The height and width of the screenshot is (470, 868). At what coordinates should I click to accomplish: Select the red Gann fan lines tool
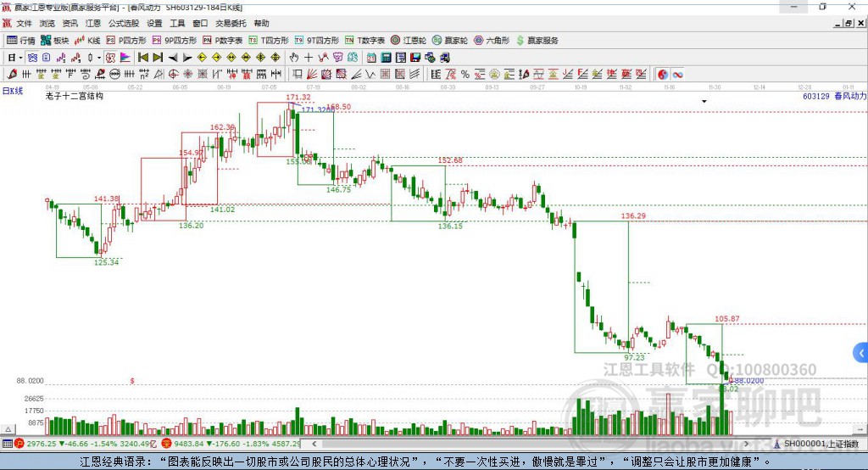312,74
